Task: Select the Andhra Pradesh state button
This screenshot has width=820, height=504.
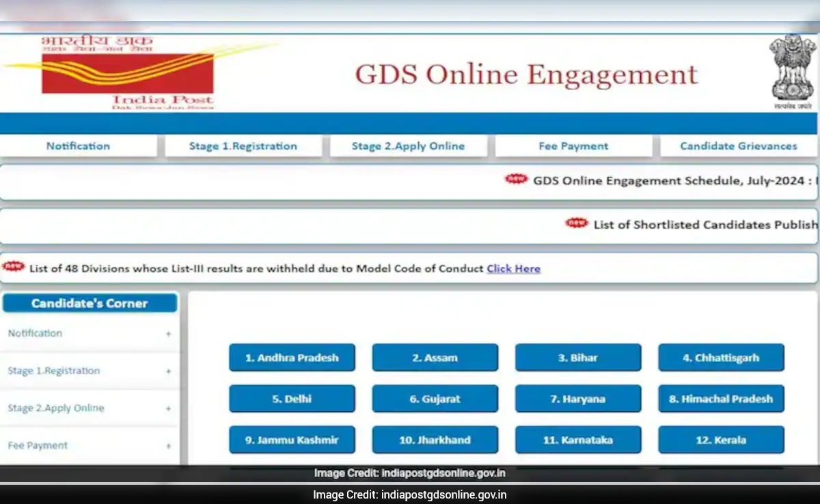Action: [x=292, y=358]
